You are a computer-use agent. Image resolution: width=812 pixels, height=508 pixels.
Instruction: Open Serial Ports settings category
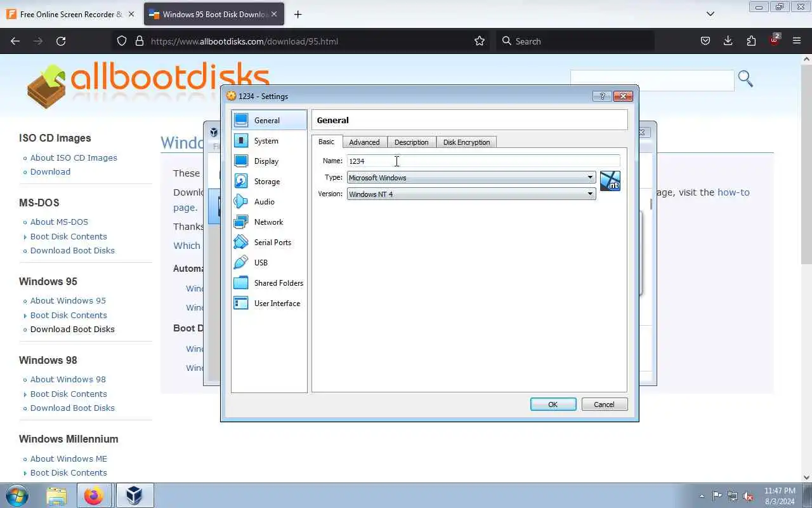click(269, 242)
